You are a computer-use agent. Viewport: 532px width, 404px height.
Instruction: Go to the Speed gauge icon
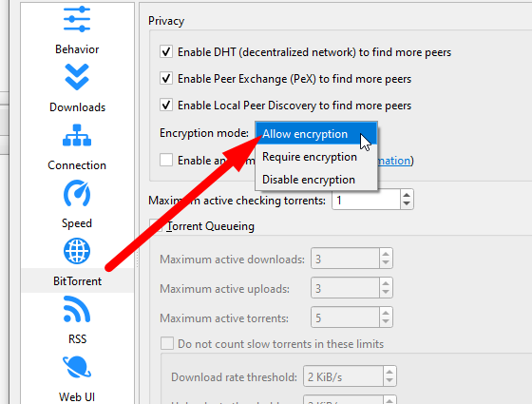point(77,193)
